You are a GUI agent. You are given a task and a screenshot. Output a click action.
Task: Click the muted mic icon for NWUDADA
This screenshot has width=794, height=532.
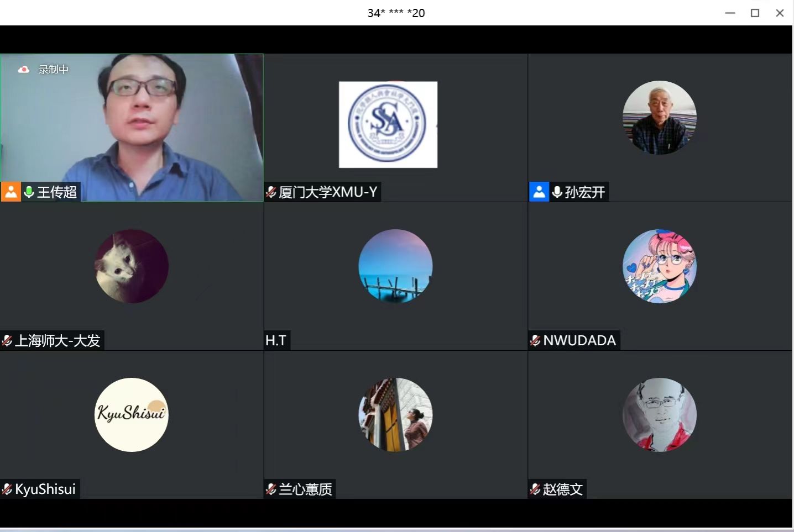pos(535,341)
